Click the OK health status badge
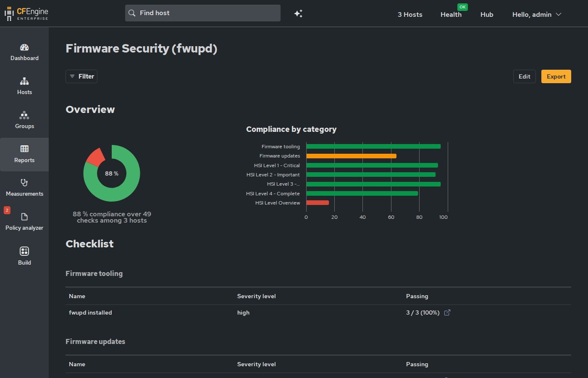This screenshot has height=378, width=588. (x=462, y=7)
